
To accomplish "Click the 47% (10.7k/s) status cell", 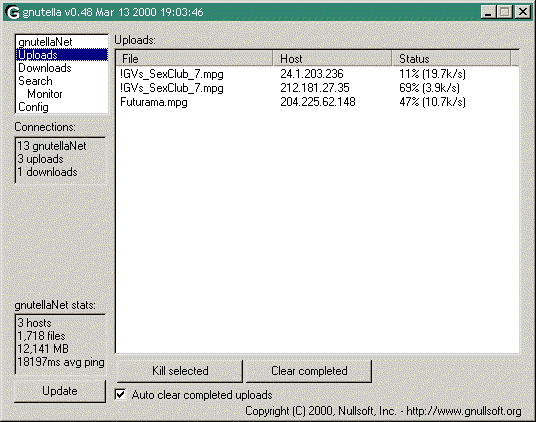I will pyautogui.click(x=432, y=102).
